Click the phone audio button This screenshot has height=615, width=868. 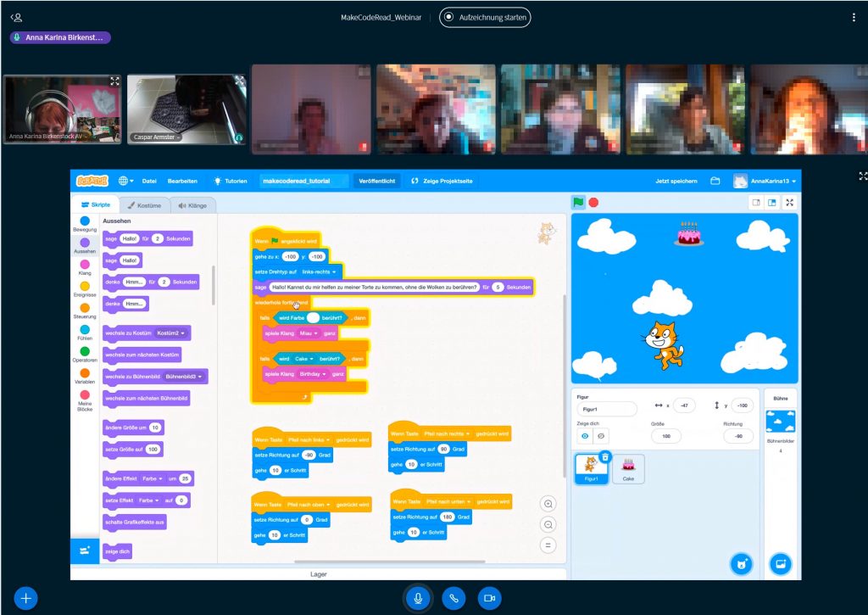pos(453,598)
